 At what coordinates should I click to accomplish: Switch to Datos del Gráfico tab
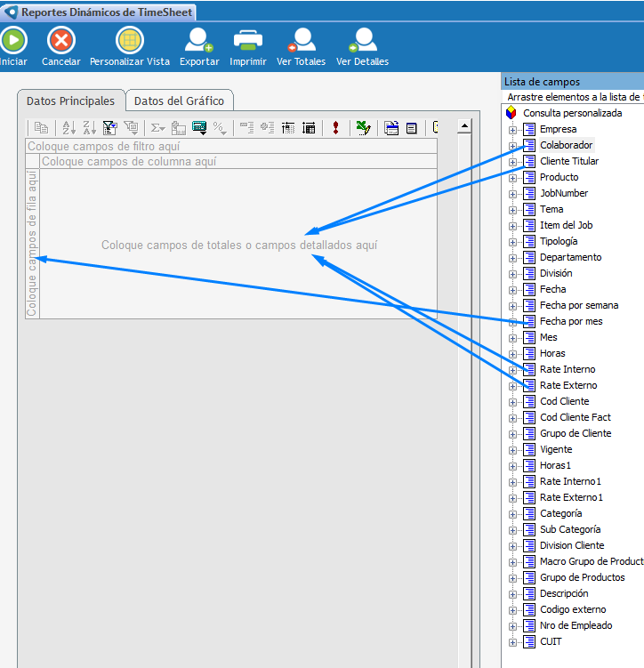click(x=180, y=101)
